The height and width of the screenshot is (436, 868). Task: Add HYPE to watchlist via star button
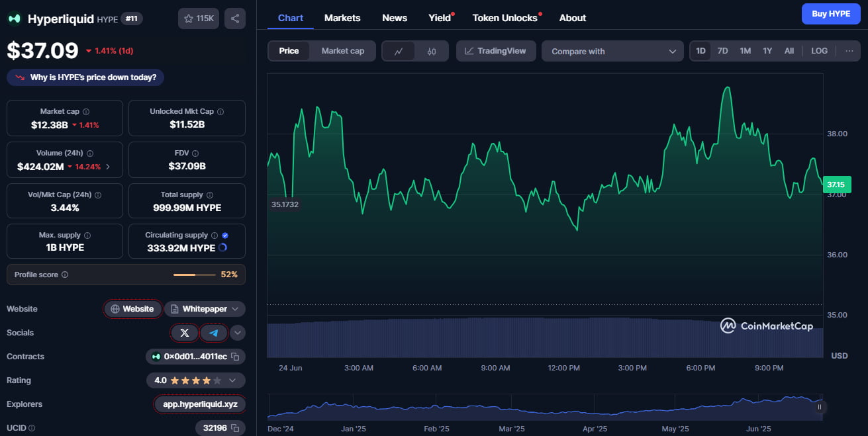point(199,19)
